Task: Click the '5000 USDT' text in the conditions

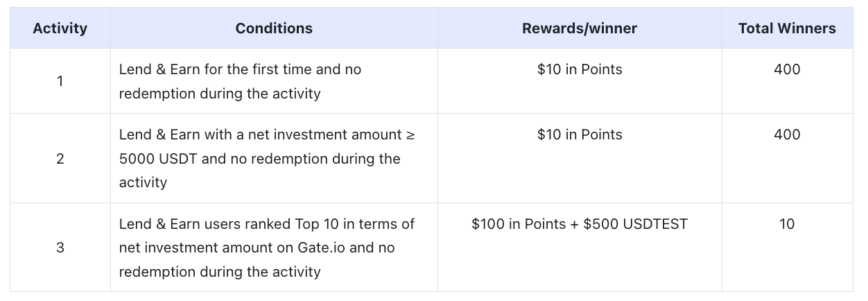Action: 158,159
